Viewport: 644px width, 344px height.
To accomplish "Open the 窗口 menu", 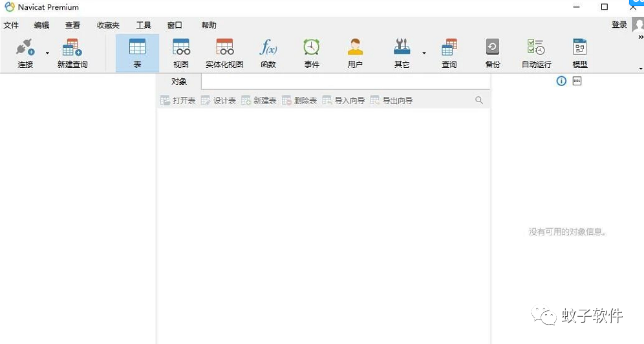I will (175, 25).
